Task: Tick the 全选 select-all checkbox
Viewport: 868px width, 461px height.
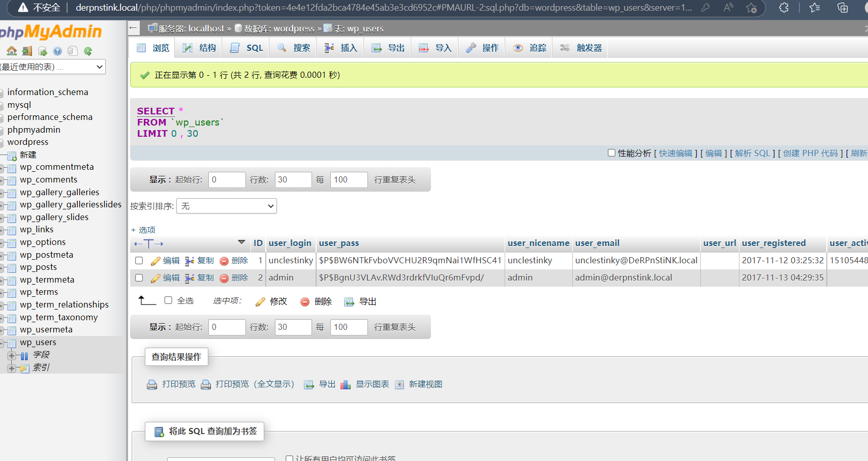Action: 168,300
